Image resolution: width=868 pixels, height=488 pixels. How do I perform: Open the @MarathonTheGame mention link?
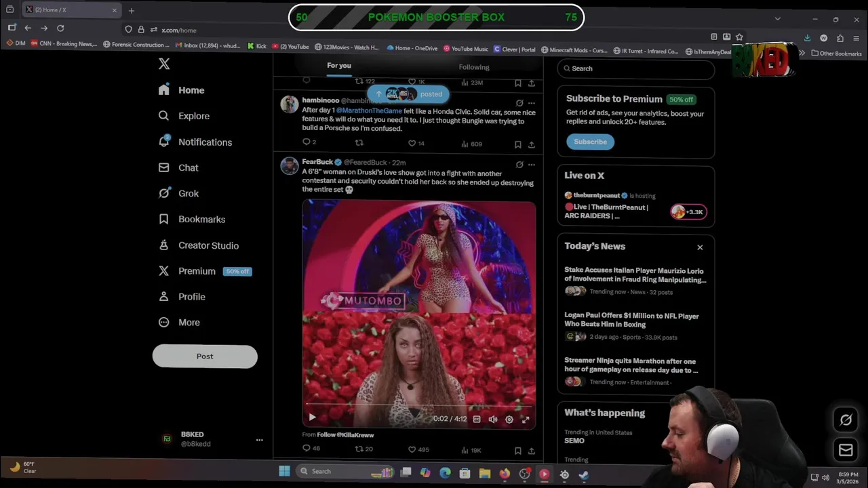coord(369,111)
